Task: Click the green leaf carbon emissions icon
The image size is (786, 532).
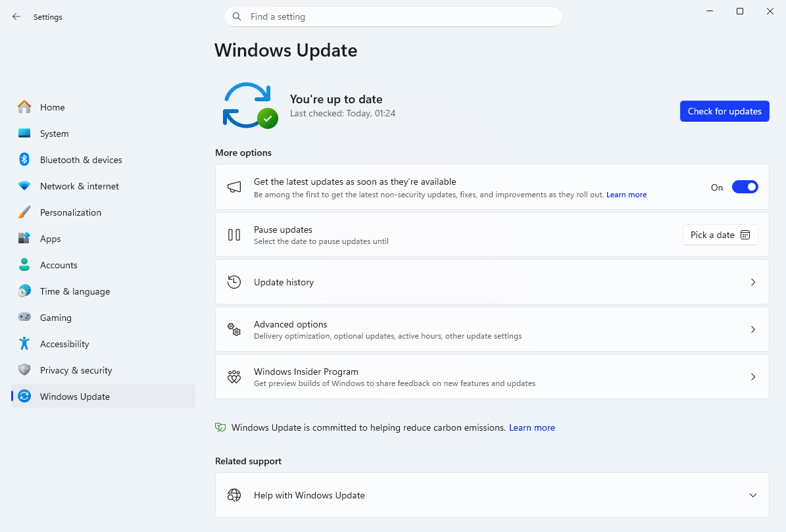Action: [220, 427]
